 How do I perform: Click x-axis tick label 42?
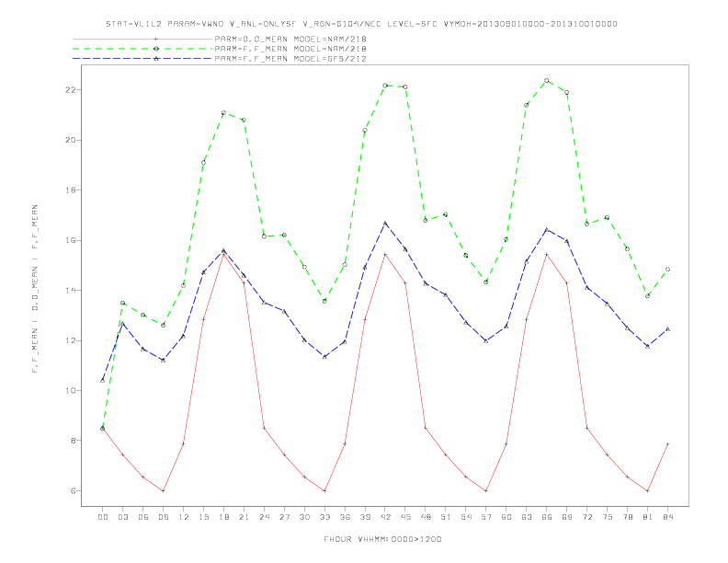coord(385,517)
